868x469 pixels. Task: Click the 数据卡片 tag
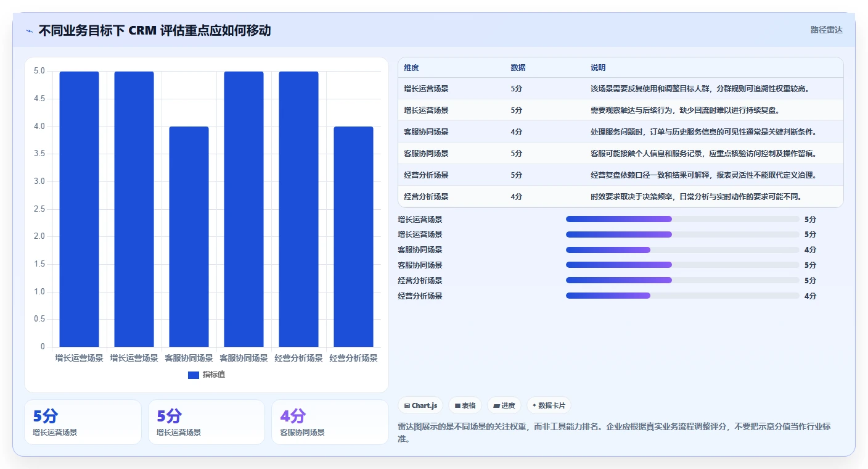point(549,405)
